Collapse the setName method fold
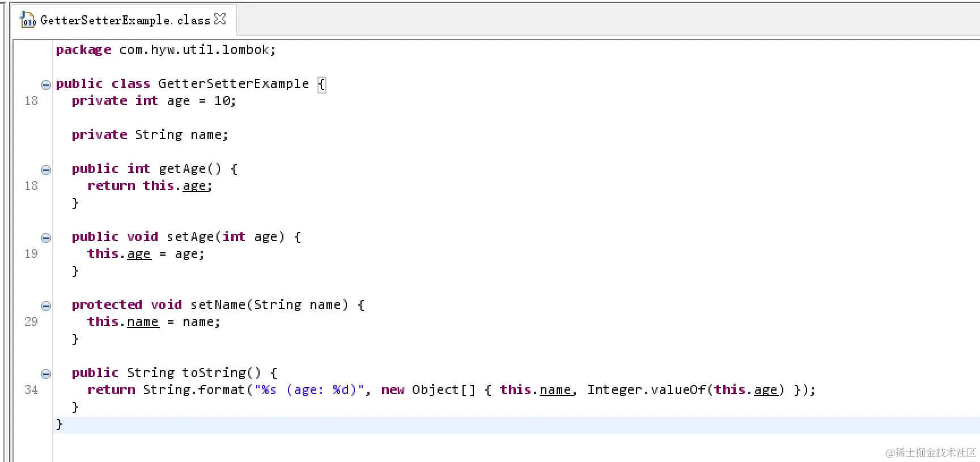Viewport: 980px width, 462px height. click(x=46, y=306)
